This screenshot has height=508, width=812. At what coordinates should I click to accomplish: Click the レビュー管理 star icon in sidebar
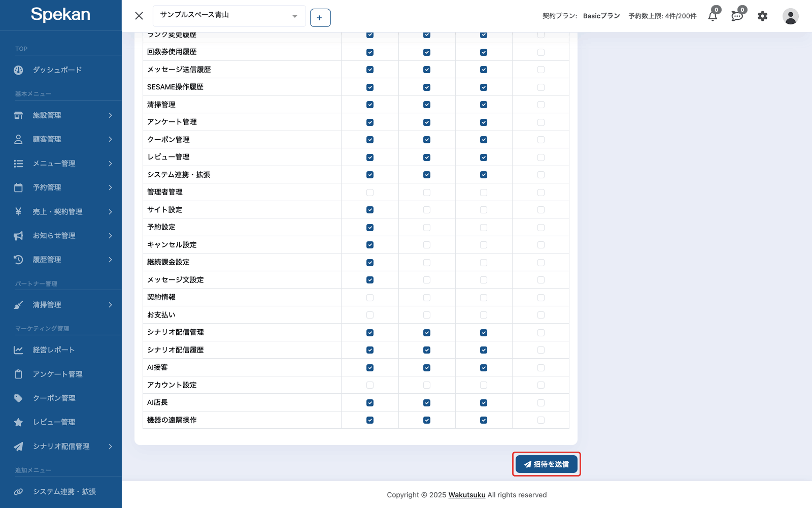[x=18, y=422]
